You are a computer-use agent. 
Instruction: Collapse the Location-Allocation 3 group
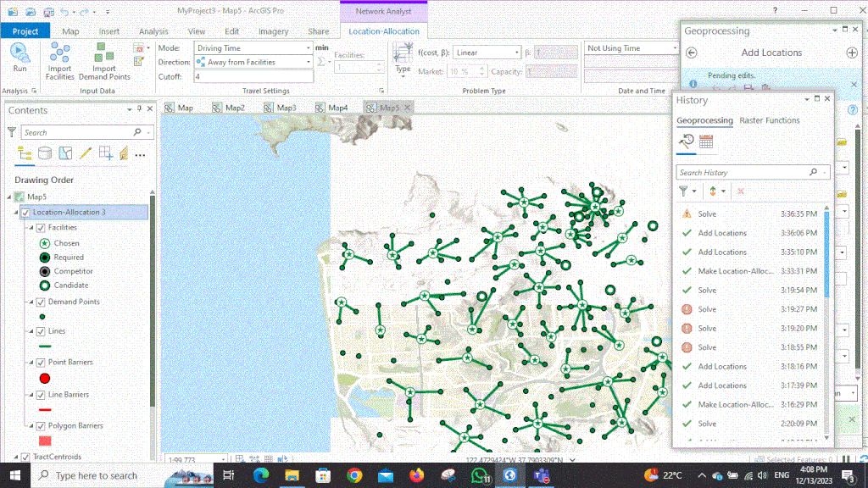click(x=16, y=212)
